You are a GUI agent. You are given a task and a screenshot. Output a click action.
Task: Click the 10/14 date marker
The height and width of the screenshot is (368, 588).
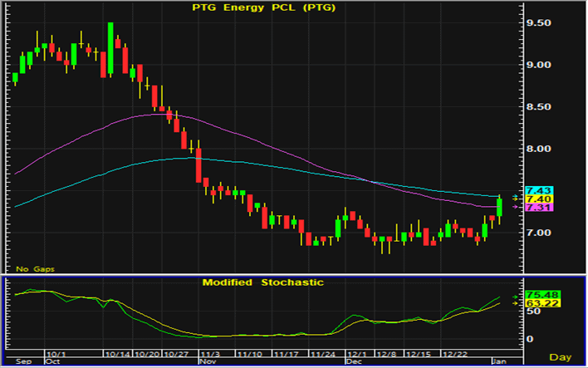[x=118, y=354]
